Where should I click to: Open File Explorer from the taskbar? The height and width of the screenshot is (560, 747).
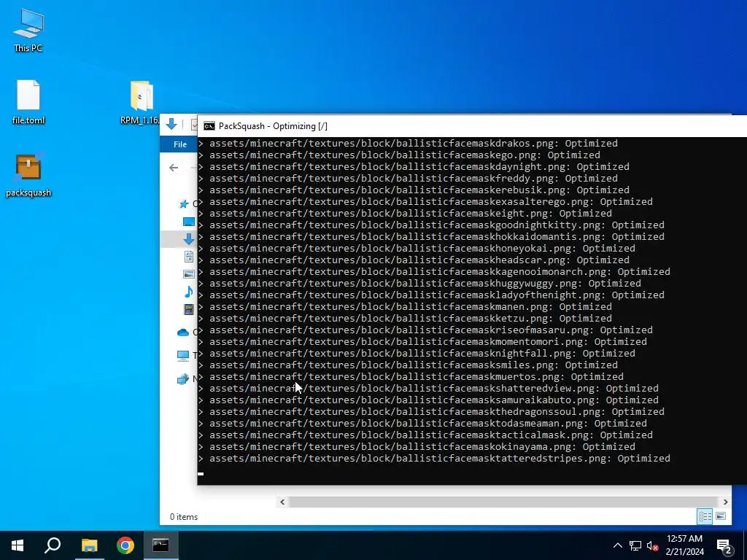coord(89,545)
